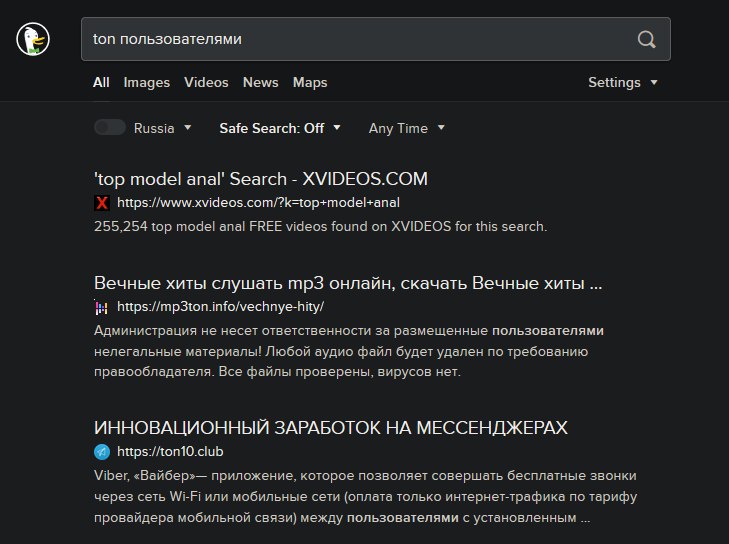Open the XVIDEOS.COM result title
Image resolution: width=729 pixels, height=544 pixels.
pos(260,179)
